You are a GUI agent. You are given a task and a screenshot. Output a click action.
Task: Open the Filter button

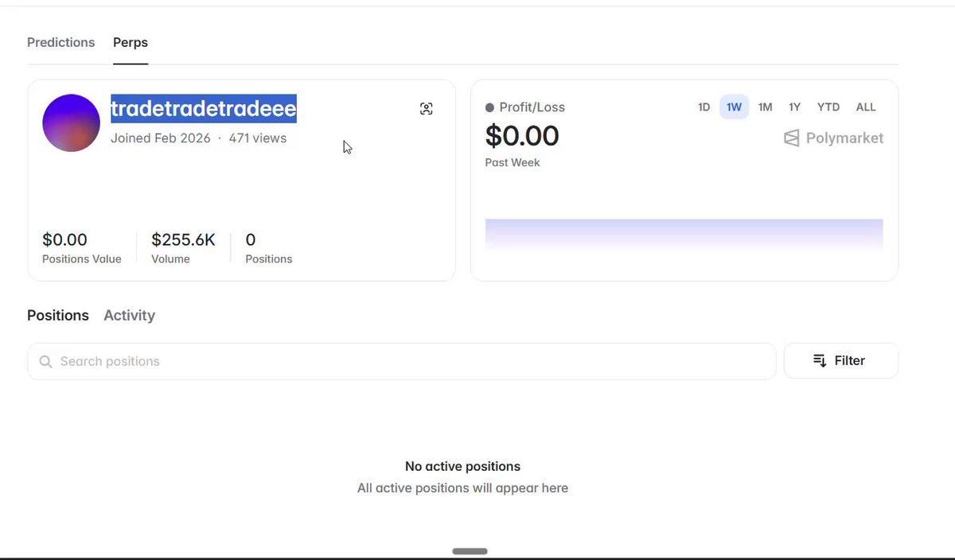[x=841, y=361]
